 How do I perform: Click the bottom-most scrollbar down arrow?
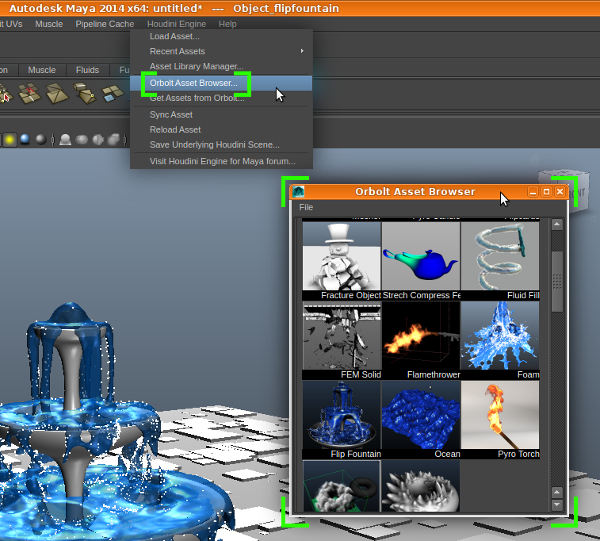557,505
